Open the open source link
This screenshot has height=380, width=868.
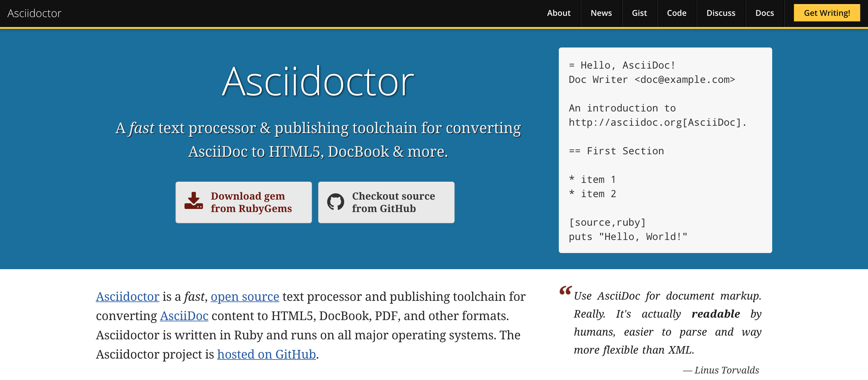[x=245, y=297]
